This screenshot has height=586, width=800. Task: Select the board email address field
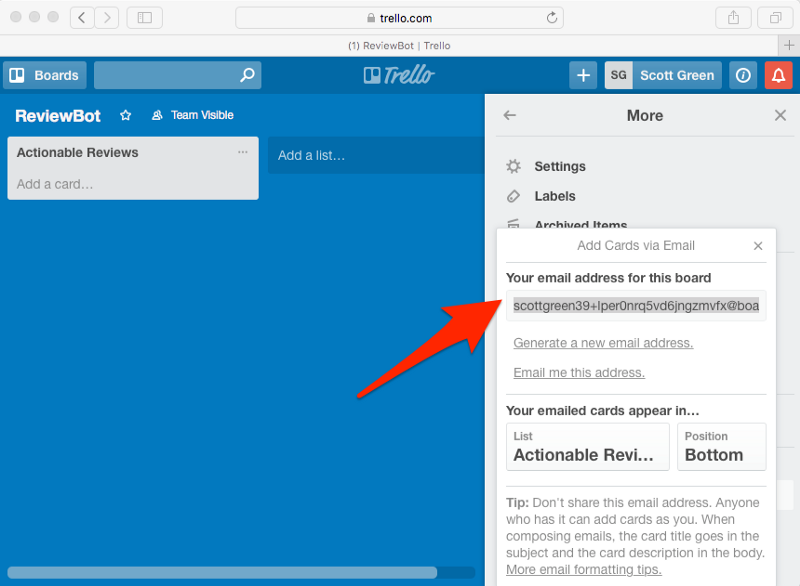coord(636,305)
